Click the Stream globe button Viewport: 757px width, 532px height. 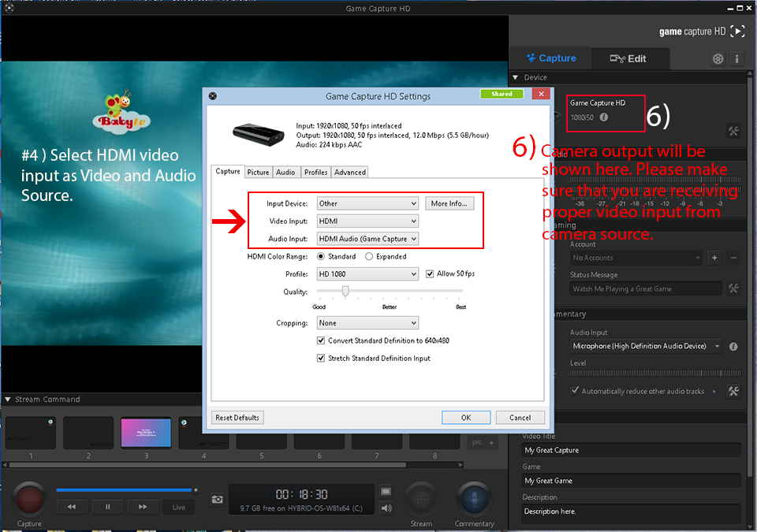pos(421,500)
